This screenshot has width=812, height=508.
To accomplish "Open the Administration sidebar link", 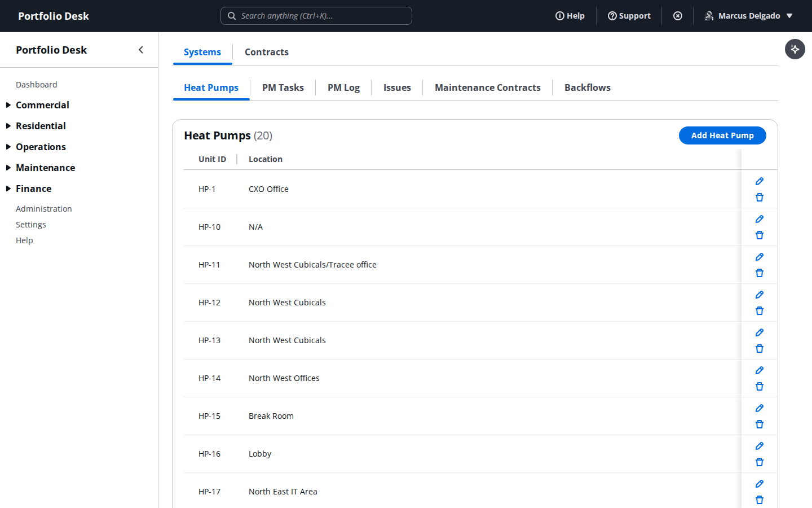I will (x=44, y=209).
